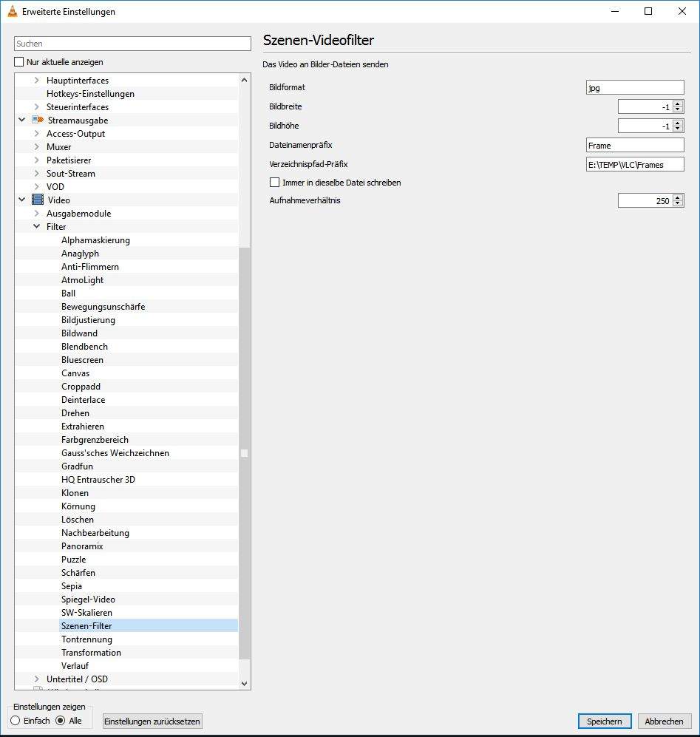The width and height of the screenshot is (700, 737).
Task: Click the Streamausgabe stream icon
Action: click(x=38, y=120)
